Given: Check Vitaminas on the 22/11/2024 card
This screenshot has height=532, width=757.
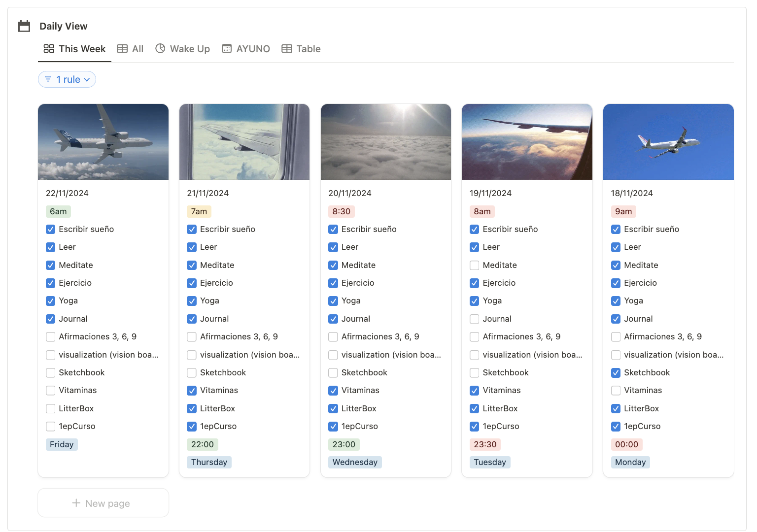Looking at the screenshot, I should click(x=50, y=391).
